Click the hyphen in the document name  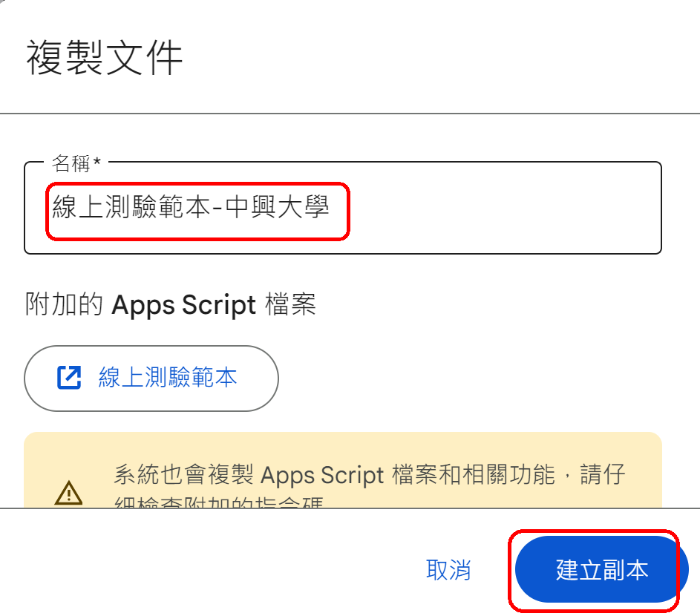(216, 209)
